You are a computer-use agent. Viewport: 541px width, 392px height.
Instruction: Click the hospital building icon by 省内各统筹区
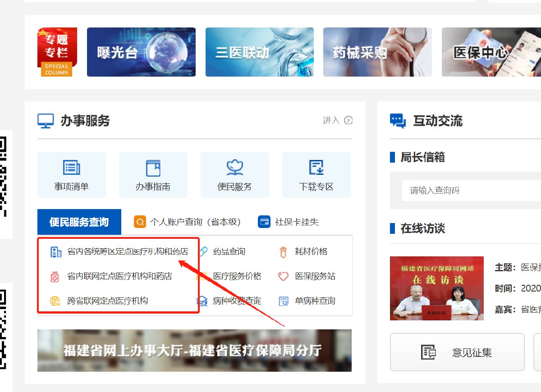55,251
